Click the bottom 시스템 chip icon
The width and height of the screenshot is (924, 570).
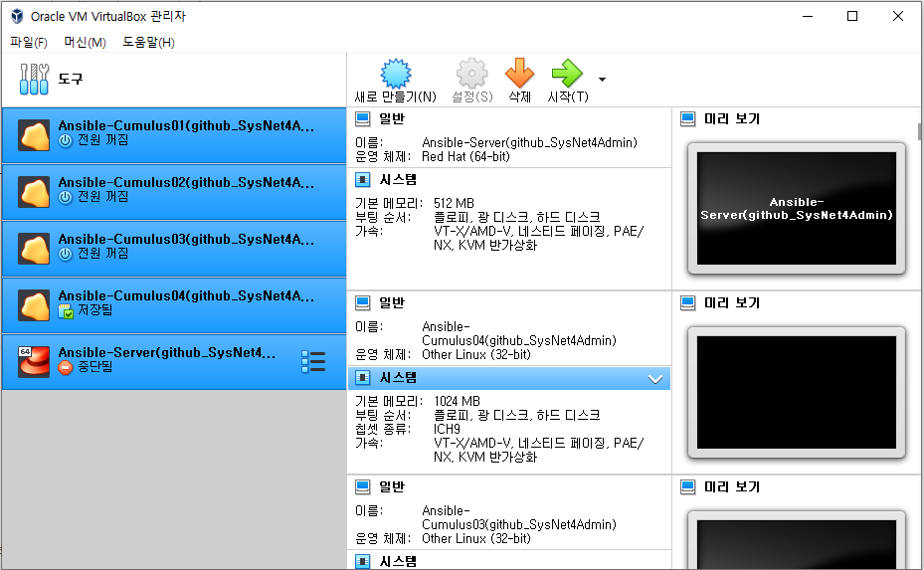click(x=362, y=561)
